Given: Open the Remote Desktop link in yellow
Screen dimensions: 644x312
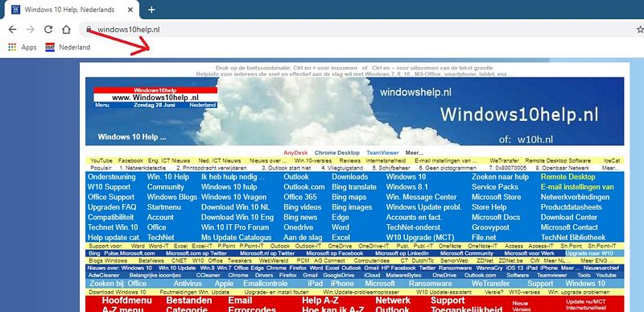Looking at the screenshot, I should (568, 177).
